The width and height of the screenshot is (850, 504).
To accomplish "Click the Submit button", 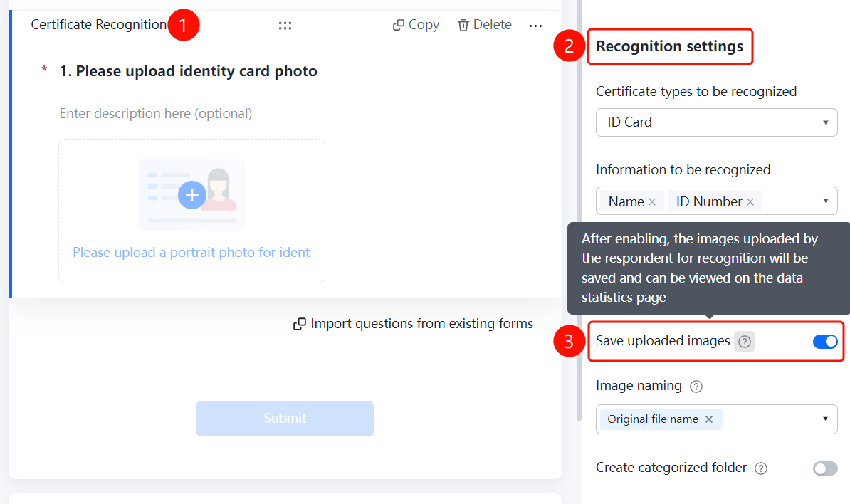I will coord(285,419).
